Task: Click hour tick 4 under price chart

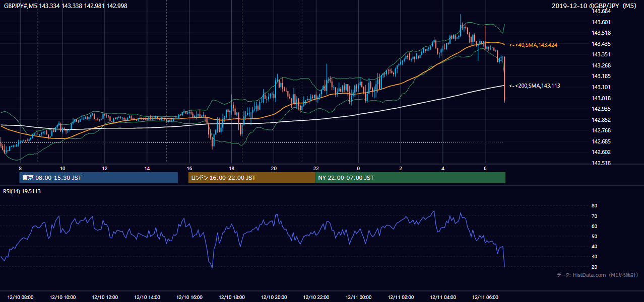Action: [x=443, y=168]
